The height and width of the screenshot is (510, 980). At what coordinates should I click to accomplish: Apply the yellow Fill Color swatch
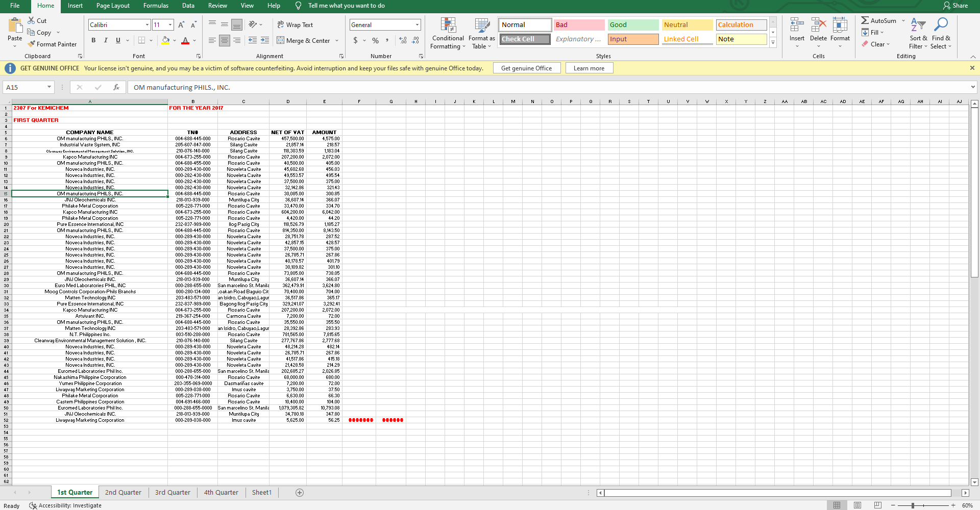(165, 40)
